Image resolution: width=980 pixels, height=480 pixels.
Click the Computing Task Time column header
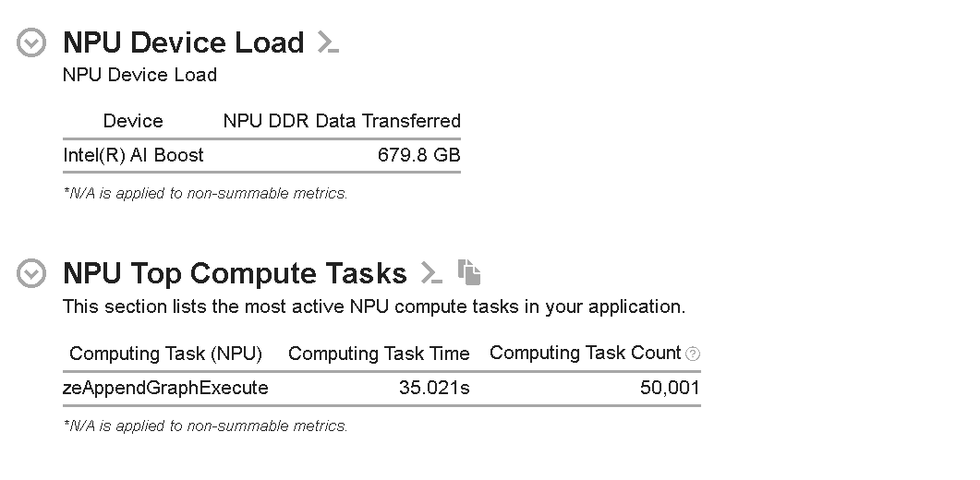[379, 354]
